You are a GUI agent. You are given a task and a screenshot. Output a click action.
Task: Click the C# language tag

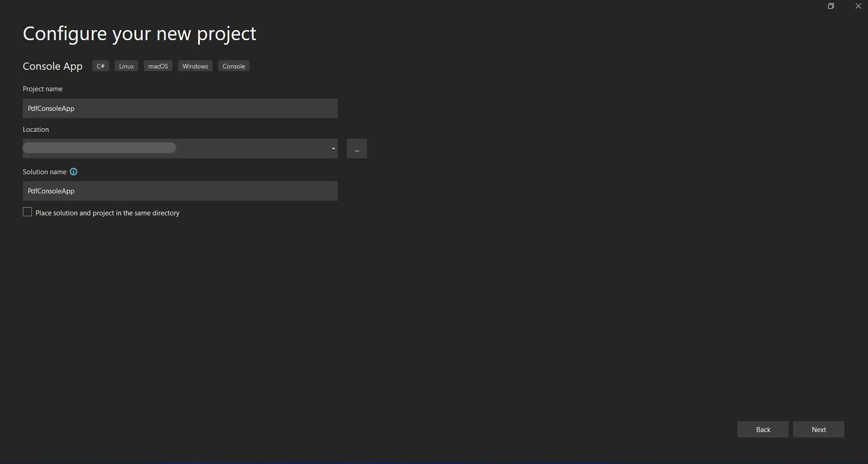click(x=100, y=66)
